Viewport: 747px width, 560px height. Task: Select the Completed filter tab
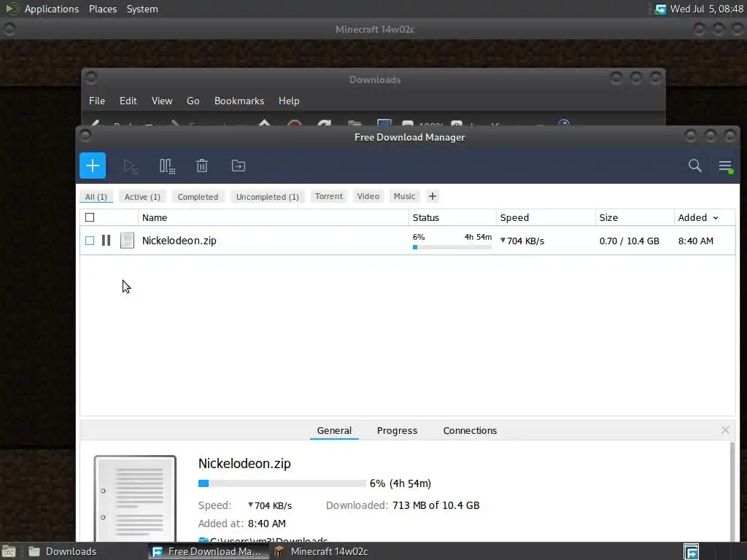(198, 197)
